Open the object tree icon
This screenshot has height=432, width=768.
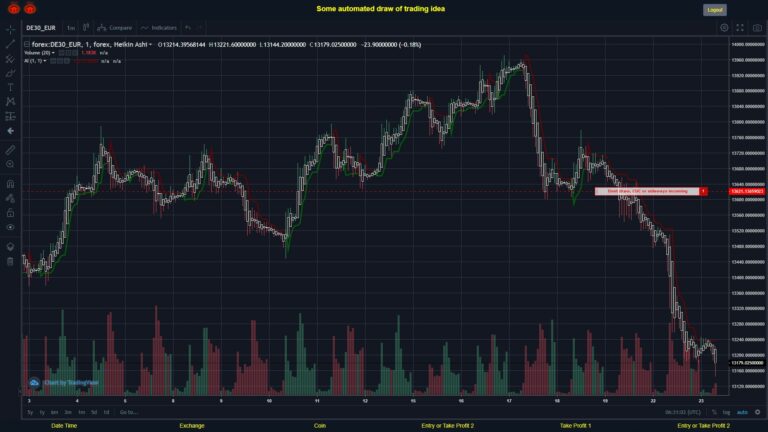(x=10, y=246)
